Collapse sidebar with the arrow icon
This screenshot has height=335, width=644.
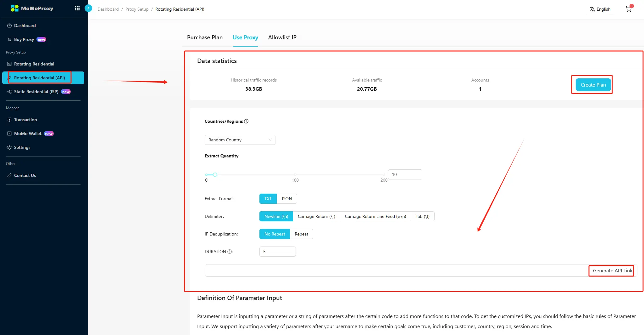coord(88,9)
